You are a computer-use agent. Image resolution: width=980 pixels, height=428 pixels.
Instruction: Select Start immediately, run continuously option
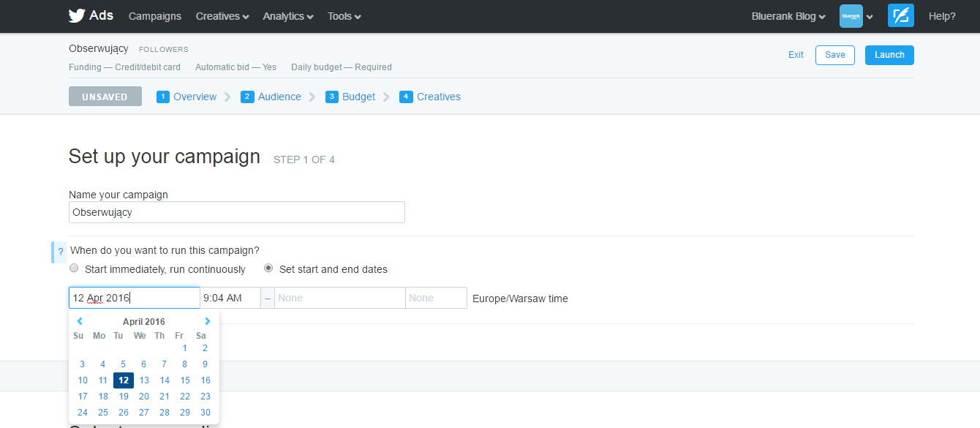point(74,269)
